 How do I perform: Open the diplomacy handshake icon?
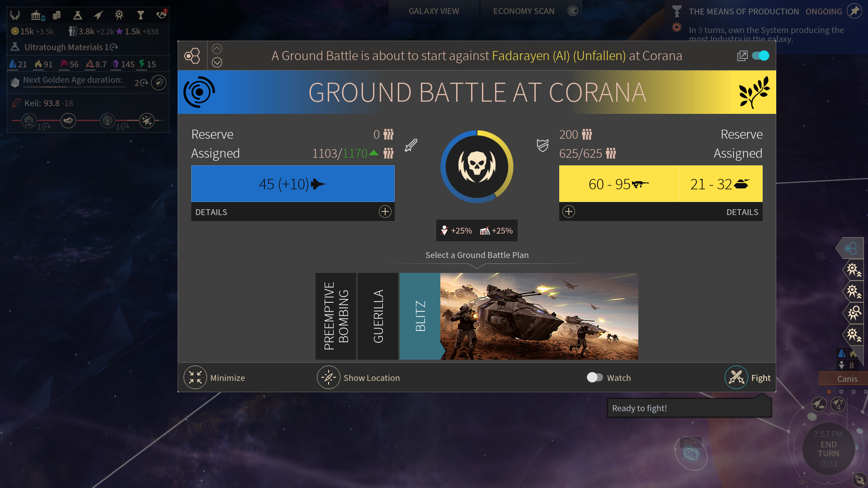coord(161,15)
